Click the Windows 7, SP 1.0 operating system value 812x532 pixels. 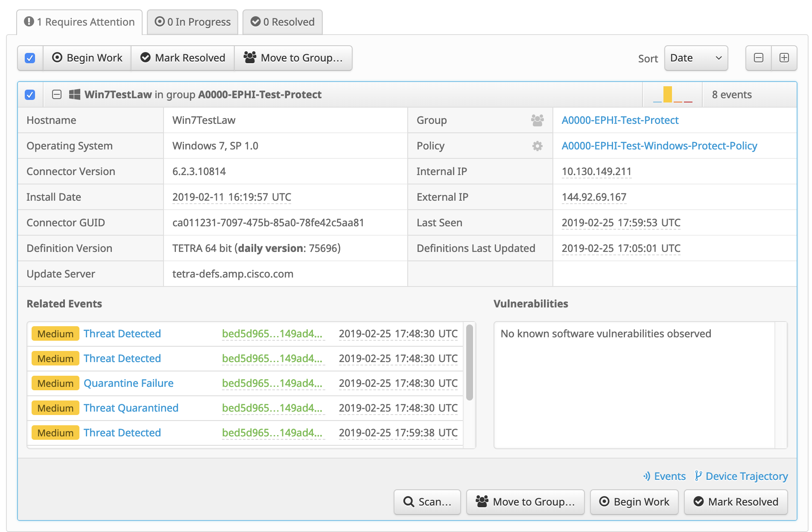pyautogui.click(x=215, y=146)
